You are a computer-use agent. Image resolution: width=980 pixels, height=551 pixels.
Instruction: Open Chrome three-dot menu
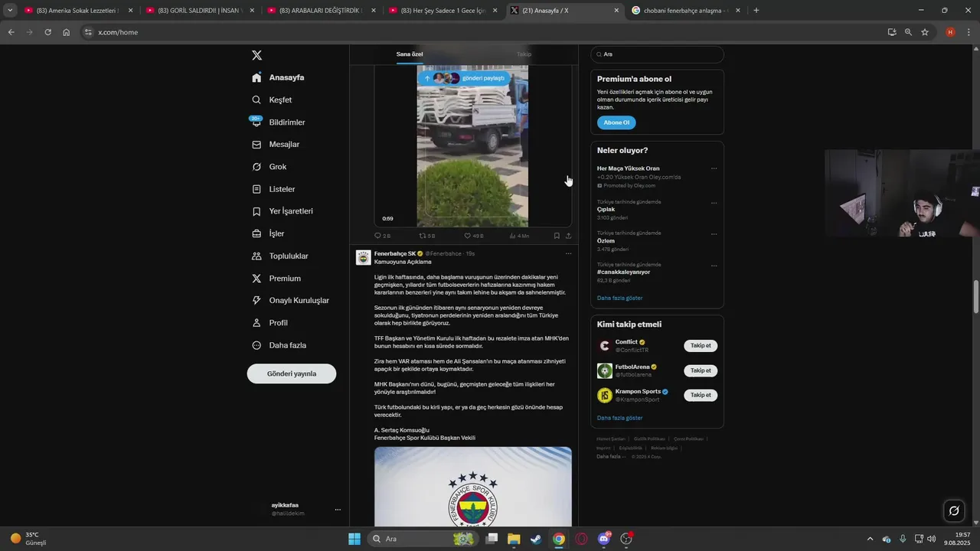(x=969, y=32)
